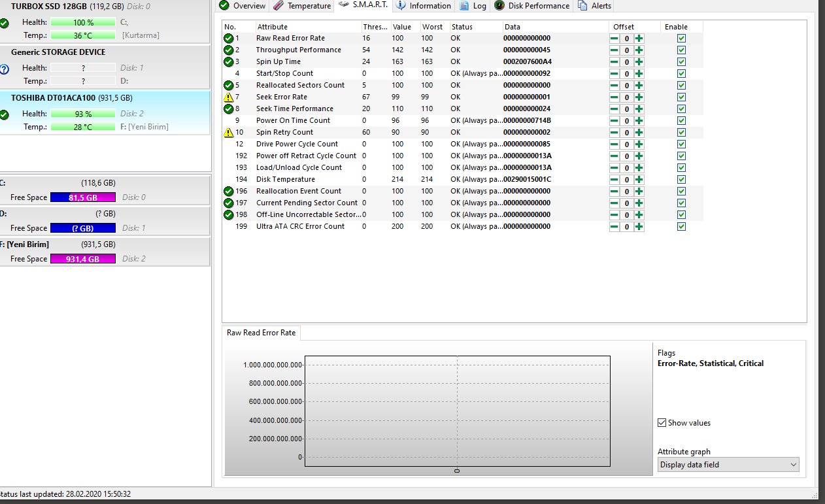Toggle the Show values checkbox
This screenshot has width=825, height=504.
662,423
